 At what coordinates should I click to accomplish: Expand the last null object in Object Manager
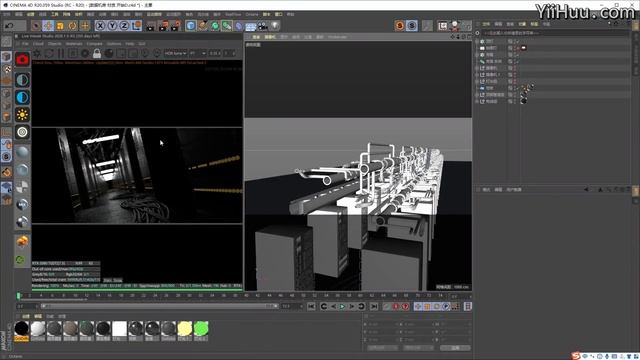pos(477,101)
